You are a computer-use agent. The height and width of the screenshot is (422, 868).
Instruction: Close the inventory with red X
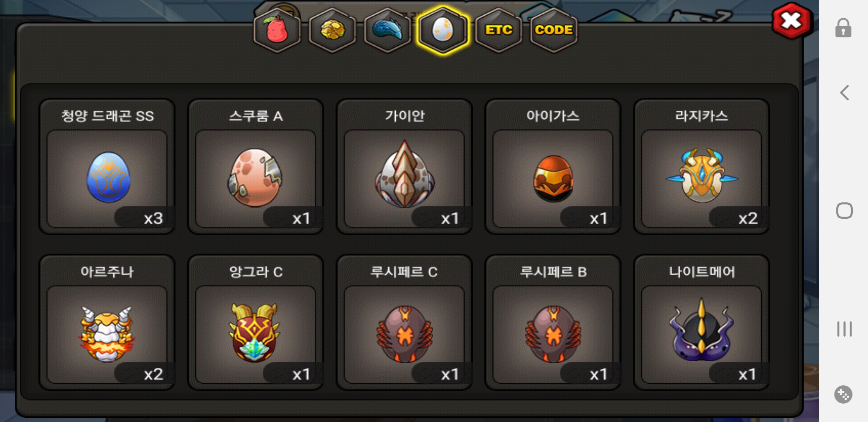(792, 21)
